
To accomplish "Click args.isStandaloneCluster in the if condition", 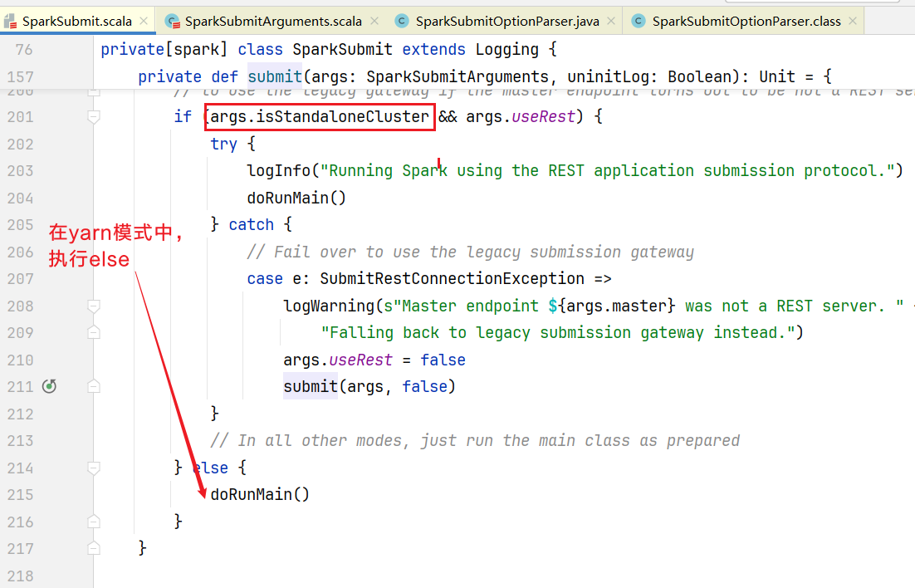I will [x=319, y=117].
